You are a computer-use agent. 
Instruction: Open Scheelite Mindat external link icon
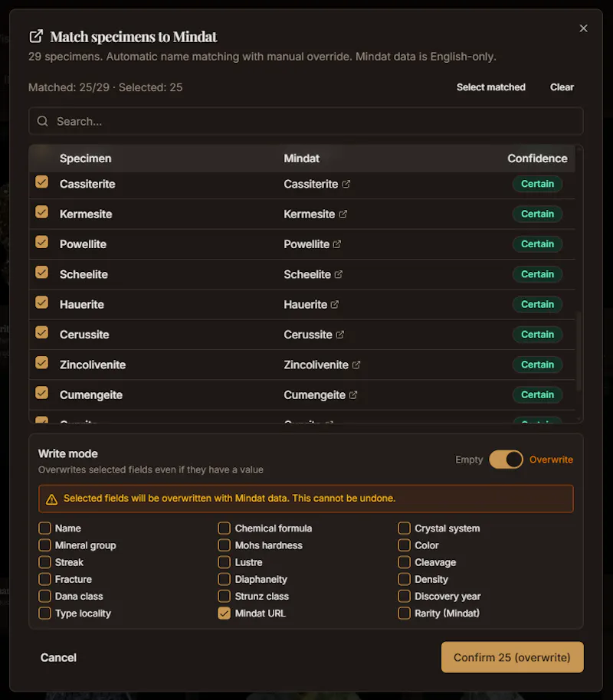[x=339, y=274]
